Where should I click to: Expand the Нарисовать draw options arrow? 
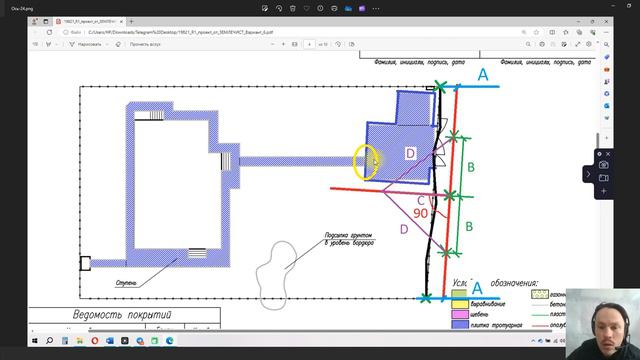click(x=107, y=44)
